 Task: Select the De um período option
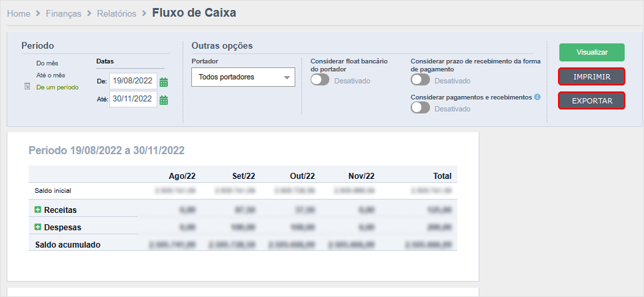click(x=57, y=87)
